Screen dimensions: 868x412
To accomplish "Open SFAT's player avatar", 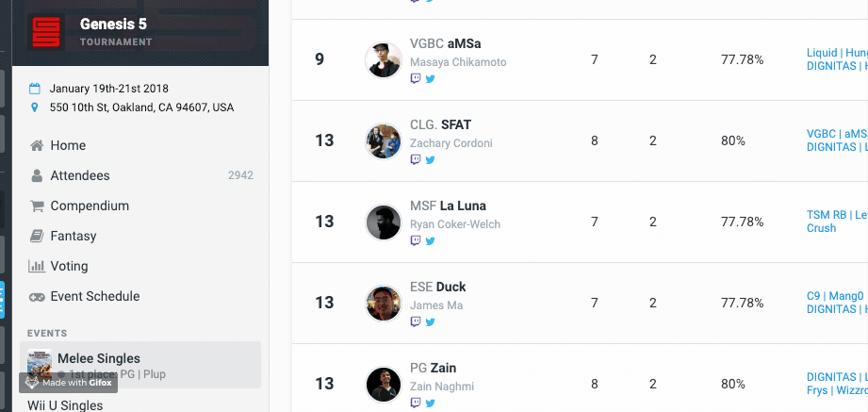I will tap(384, 141).
